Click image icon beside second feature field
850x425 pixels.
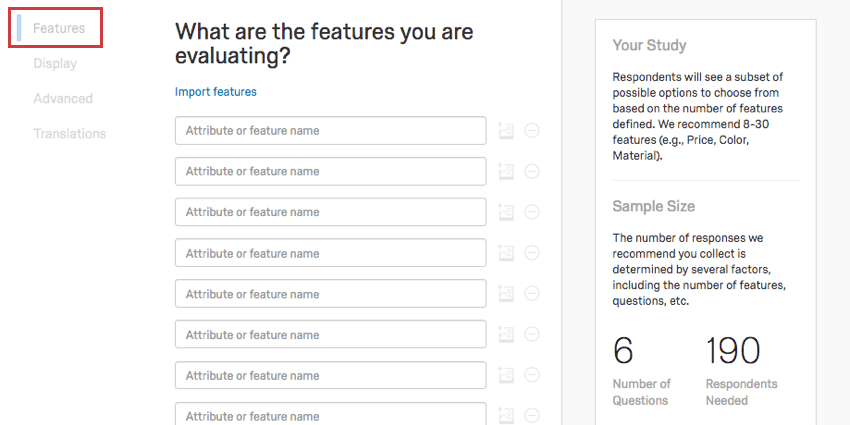pyautogui.click(x=506, y=172)
